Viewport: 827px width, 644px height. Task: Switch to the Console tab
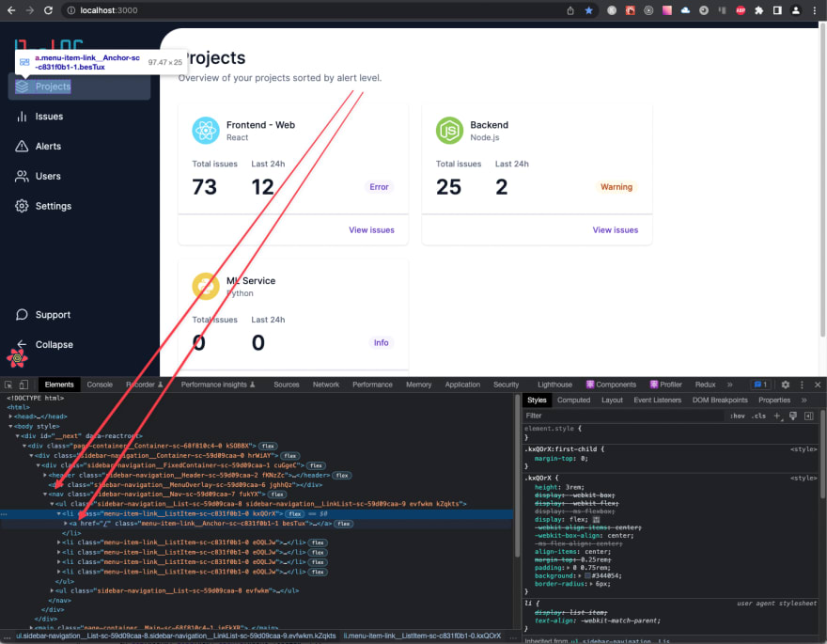pyautogui.click(x=100, y=385)
